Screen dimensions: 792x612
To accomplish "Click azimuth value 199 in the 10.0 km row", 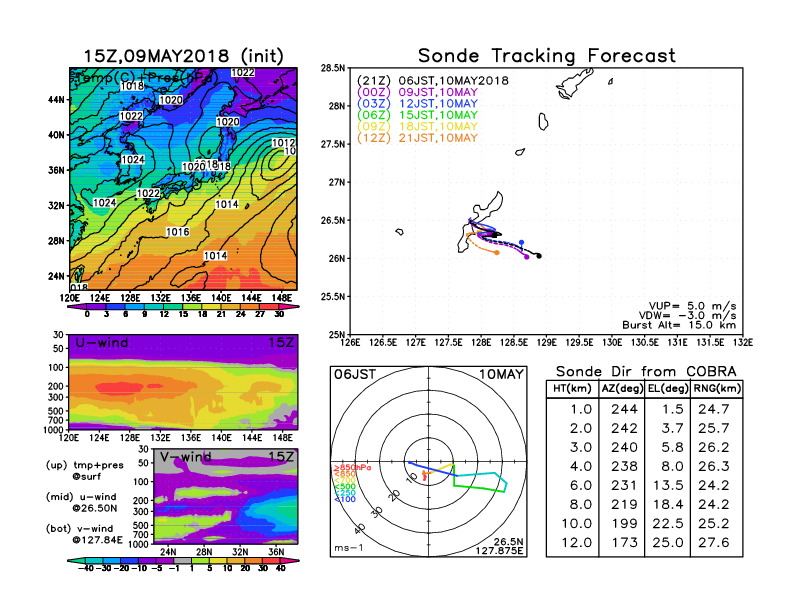I will click(x=625, y=524).
